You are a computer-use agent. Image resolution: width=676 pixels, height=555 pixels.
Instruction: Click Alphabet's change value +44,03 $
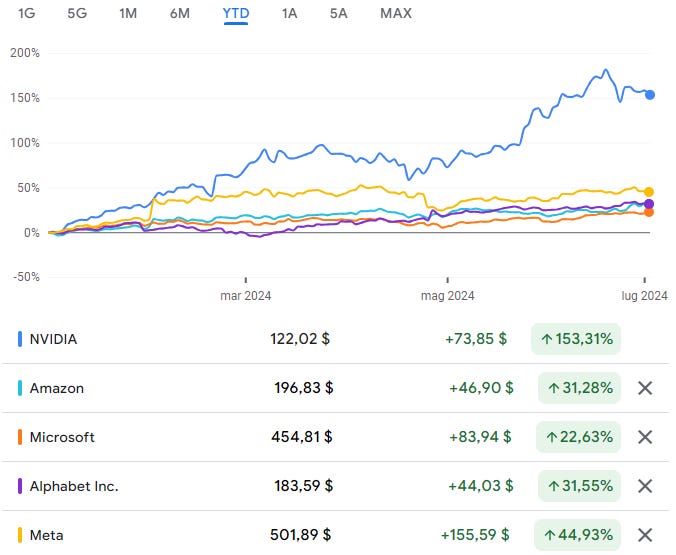pyautogui.click(x=481, y=486)
